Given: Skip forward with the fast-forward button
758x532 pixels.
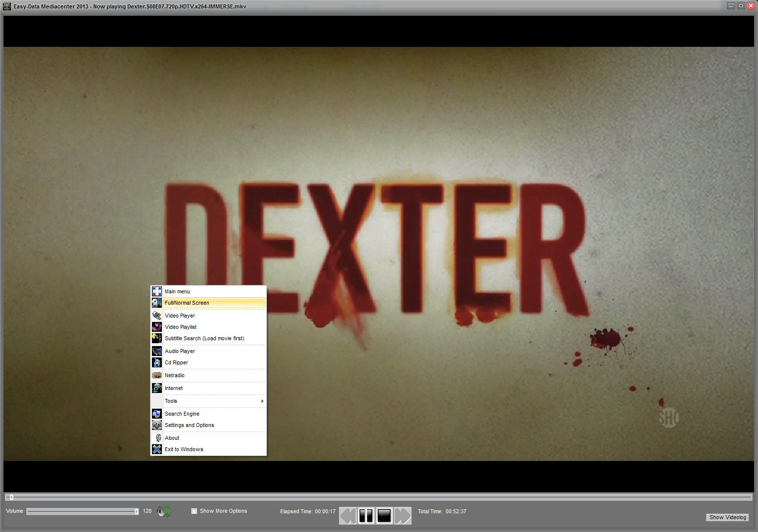Looking at the screenshot, I should coord(403,516).
